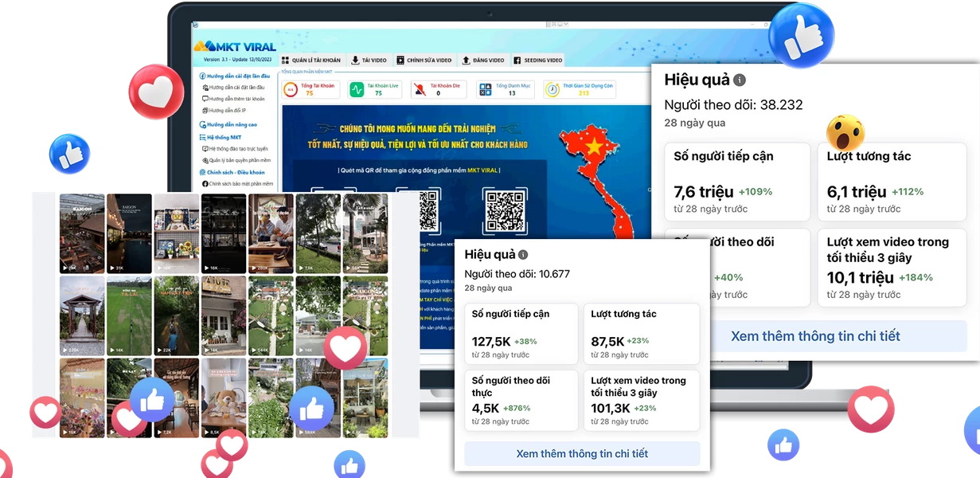Open the Tải Video download icon
Viewport: 980px width, 478px height.
pyautogui.click(x=353, y=60)
